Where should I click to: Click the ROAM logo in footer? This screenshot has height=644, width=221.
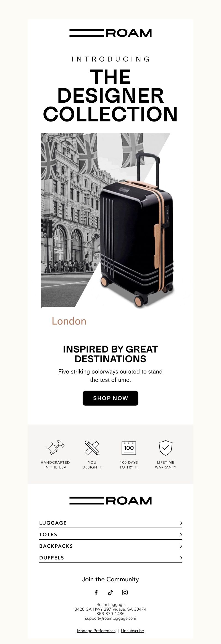(110, 500)
